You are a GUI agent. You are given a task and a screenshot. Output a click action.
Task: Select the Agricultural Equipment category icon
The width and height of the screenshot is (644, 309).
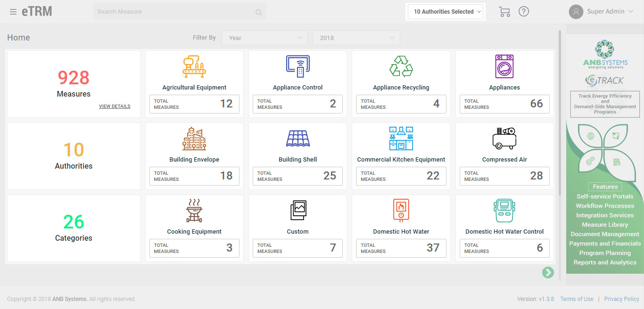194,66
